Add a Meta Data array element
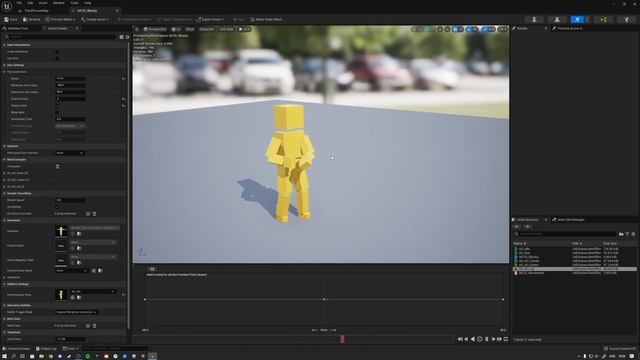 [x=88, y=326]
